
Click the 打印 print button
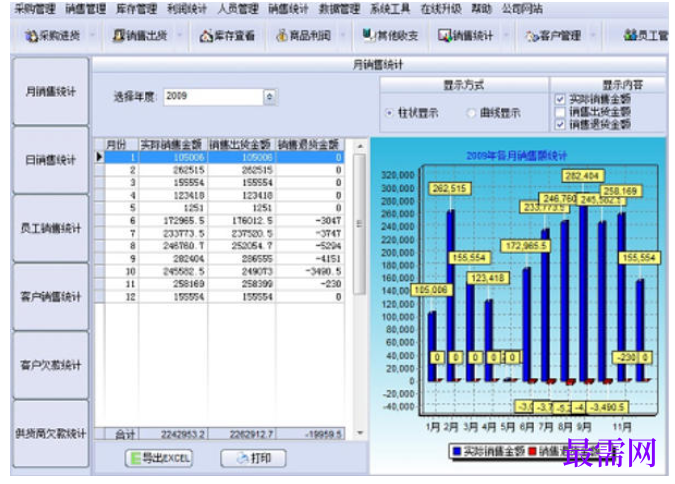253,459
